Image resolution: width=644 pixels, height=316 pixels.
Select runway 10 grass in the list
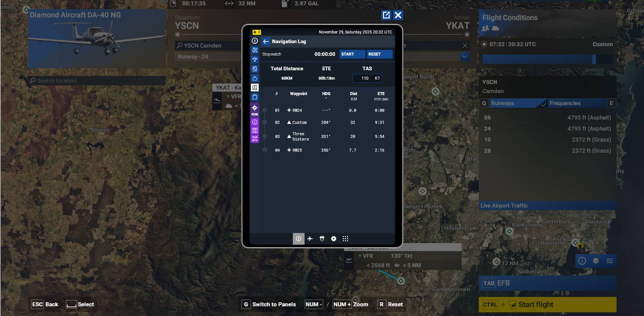[548, 140]
